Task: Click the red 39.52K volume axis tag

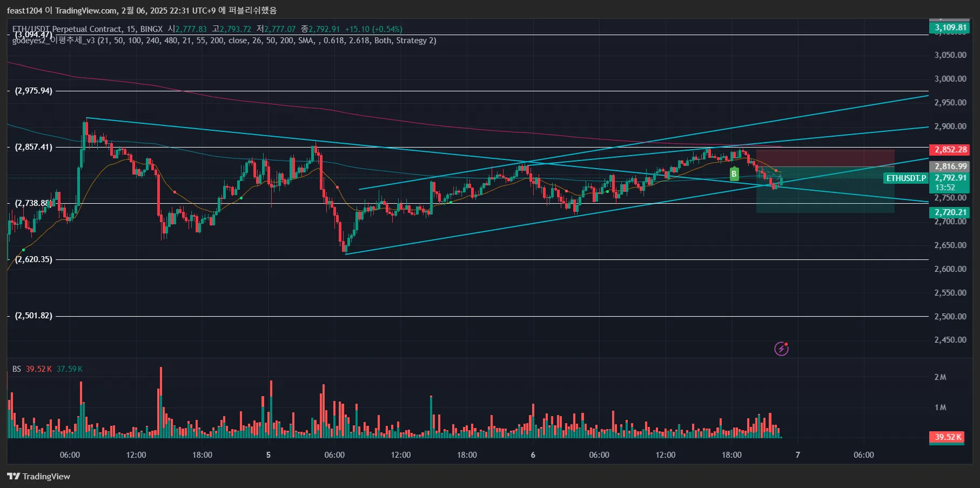Action: (x=948, y=437)
